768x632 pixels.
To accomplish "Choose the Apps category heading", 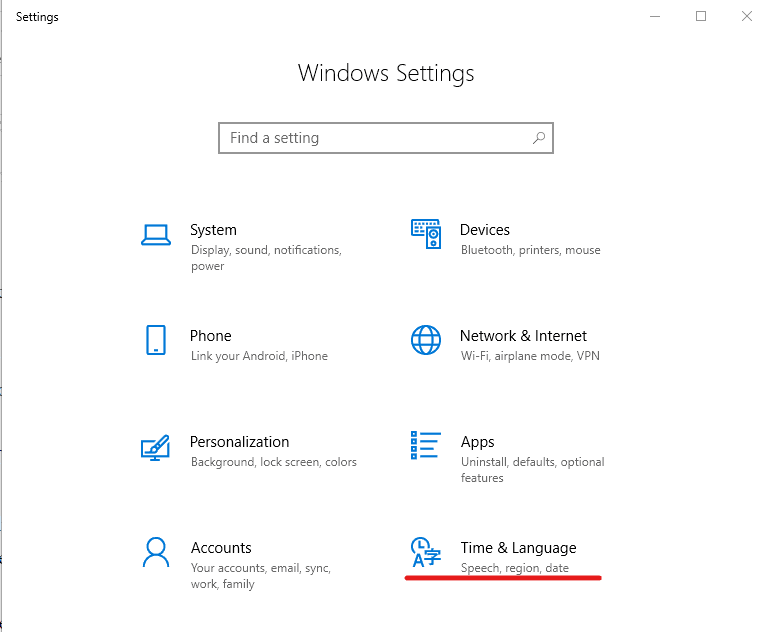I will [478, 442].
